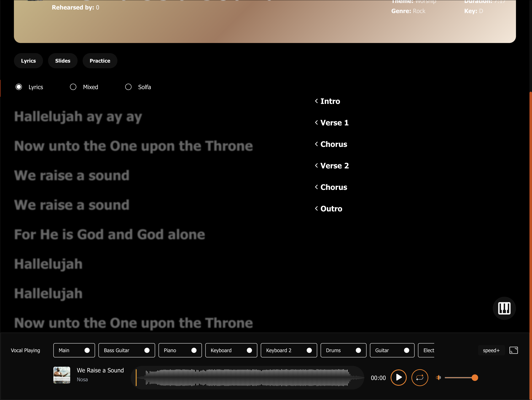Play the song We Raise a Sound
Viewport: 532px width, 400px height.
tap(398, 378)
